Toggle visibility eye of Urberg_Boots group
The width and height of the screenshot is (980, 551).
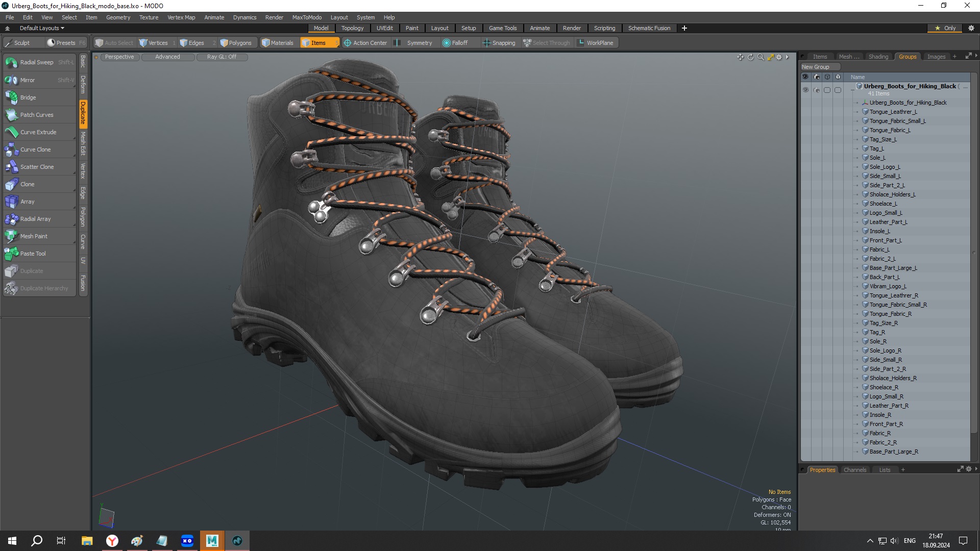(805, 90)
